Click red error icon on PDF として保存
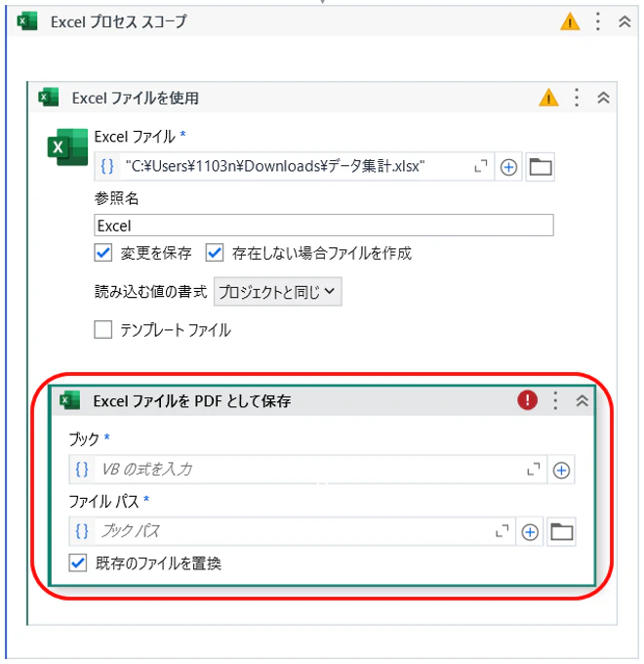 pyautogui.click(x=527, y=400)
